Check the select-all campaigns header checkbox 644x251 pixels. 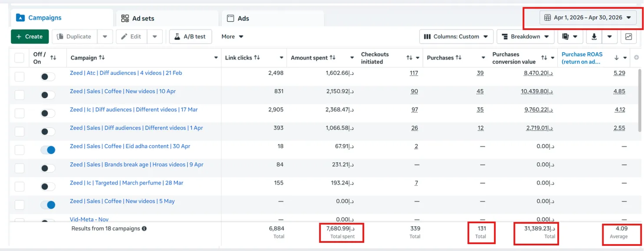(x=19, y=58)
